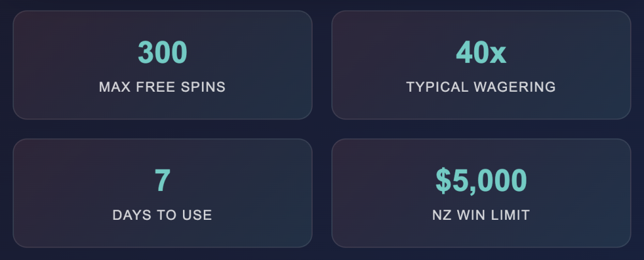The height and width of the screenshot is (260, 644).
Task: Click the number 300
Action: tap(162, 53)
